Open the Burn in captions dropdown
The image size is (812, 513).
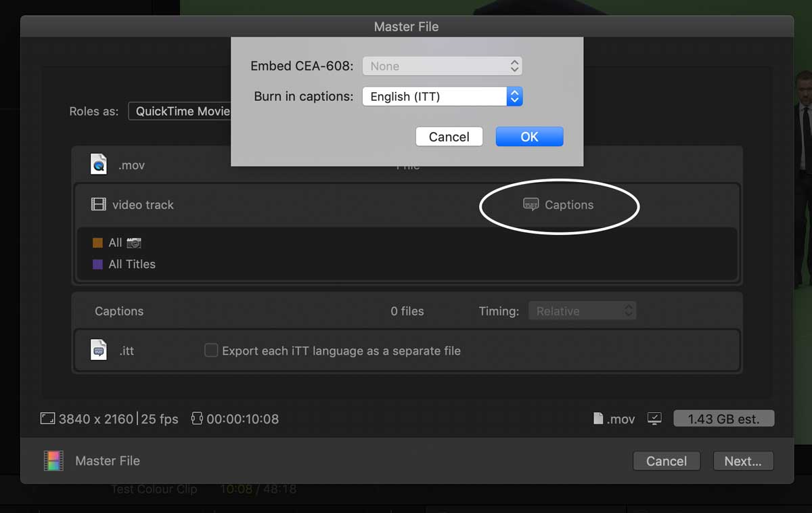click(x=443, y=96)
